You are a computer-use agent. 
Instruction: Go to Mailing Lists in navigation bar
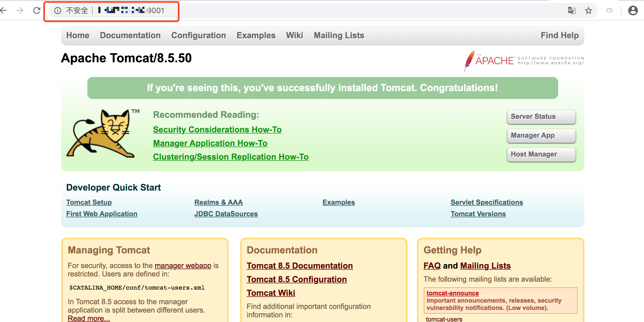click(x=339, y=35)
